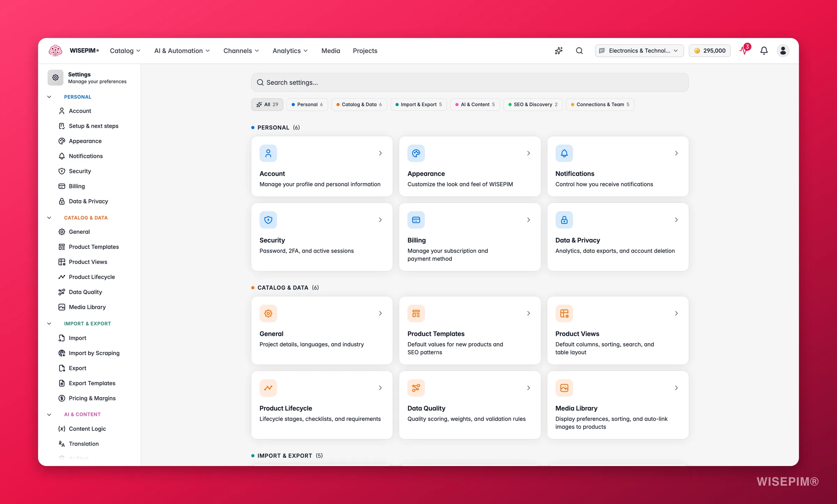Click the WISEPIM brain logo
Screen dimensions: 837x504
[x=55, y=51]
